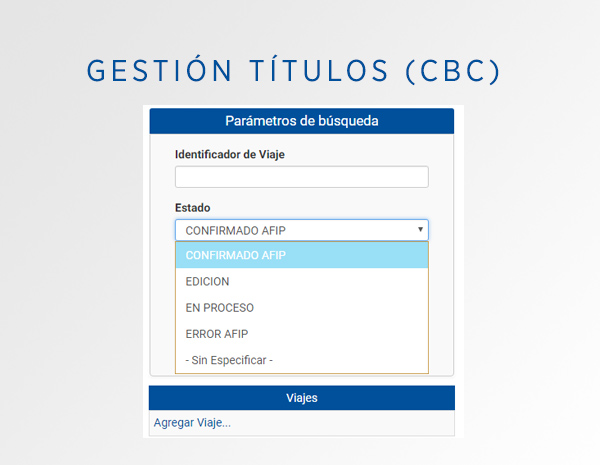Click the word GESTIÓN in the page title
This screenshot has height=465, width=600.
159,70
